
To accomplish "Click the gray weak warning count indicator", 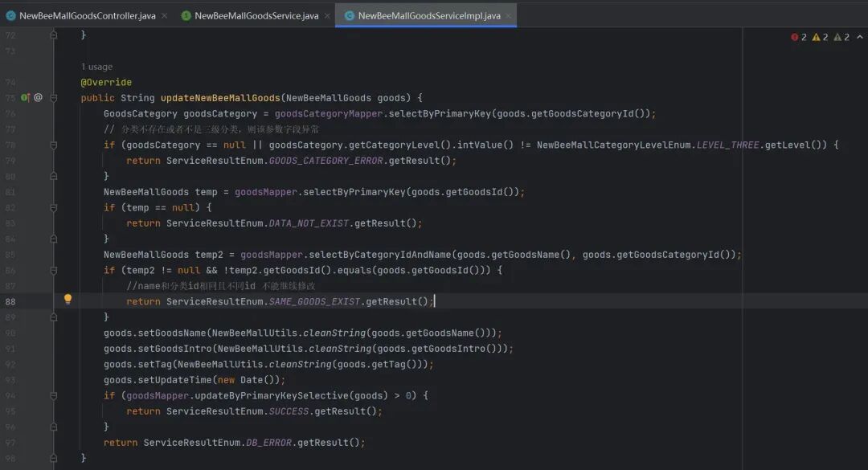I will (x=841, y=37).
